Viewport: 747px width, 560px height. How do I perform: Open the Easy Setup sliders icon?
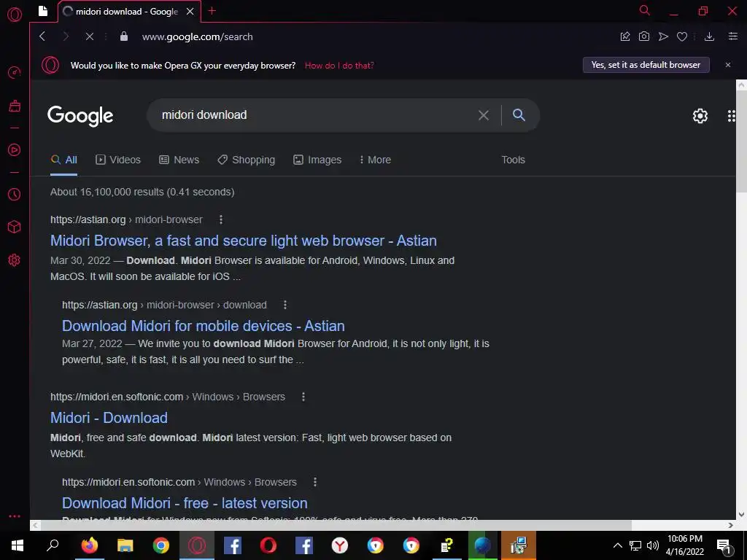(x=733, y=36)
